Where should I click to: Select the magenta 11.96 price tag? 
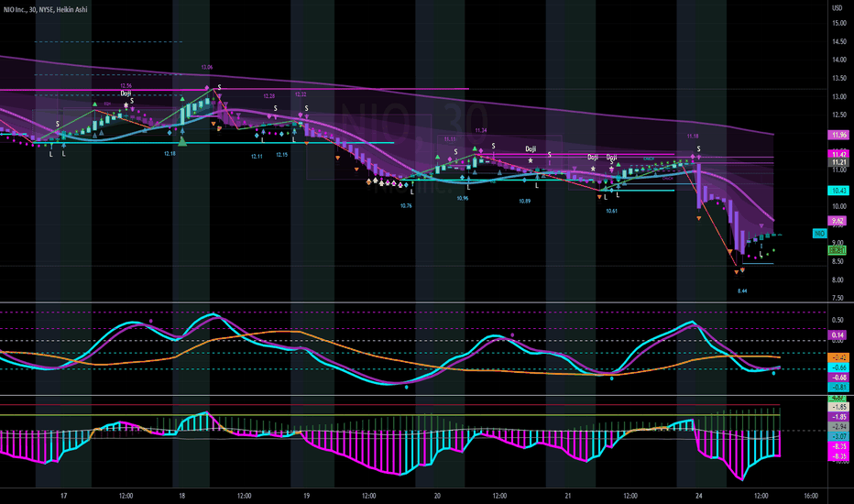pyautogui.click(x=838, y=135)
